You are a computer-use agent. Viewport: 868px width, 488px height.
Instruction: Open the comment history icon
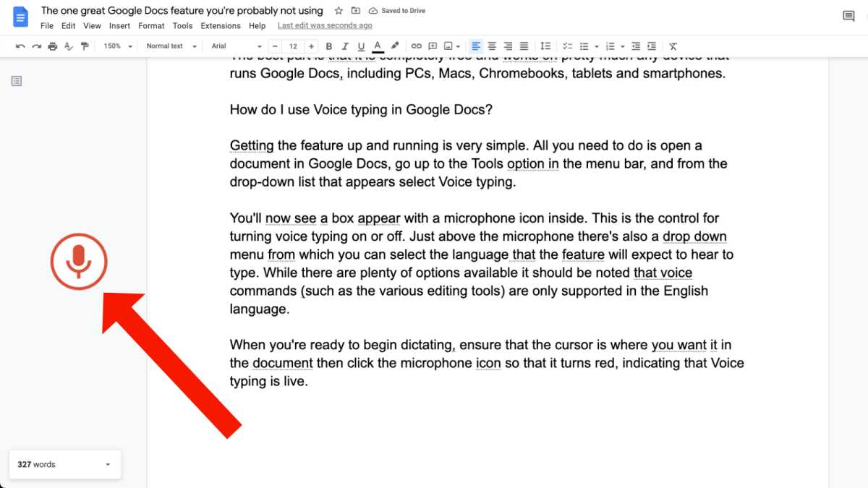(x=848, y=17)
